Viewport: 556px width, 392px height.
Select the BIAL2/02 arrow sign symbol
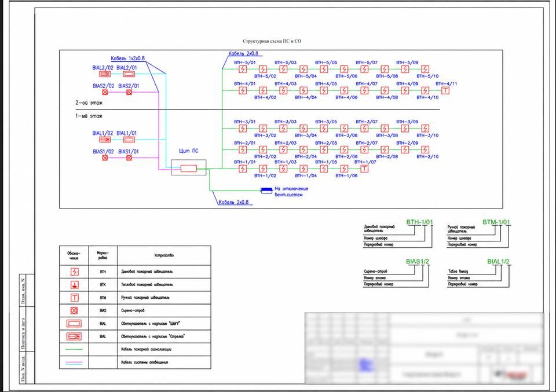(x=105, y=74)
